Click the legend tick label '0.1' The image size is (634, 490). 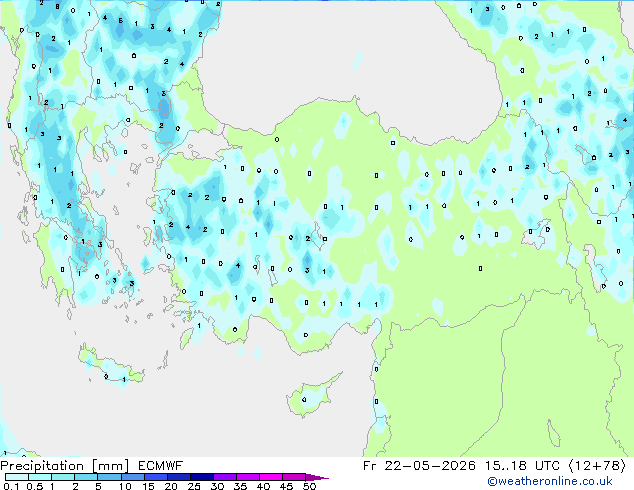11,486
